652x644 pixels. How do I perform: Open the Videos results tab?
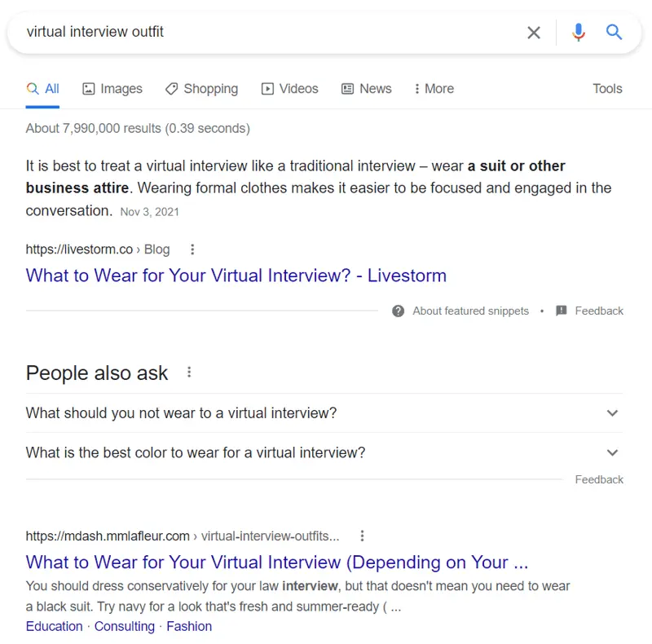click(289, 89)
